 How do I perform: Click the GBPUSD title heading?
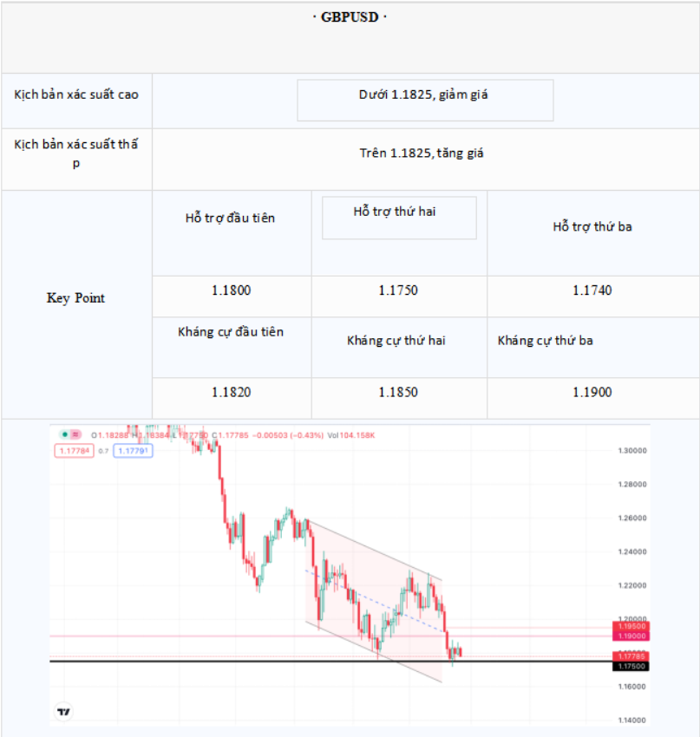pyautogui.click(x=350, y=17)
